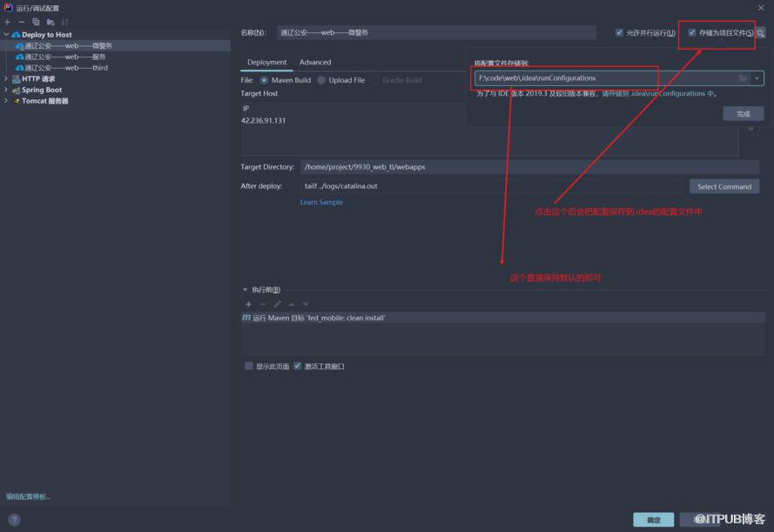Expand the Tomcat server tree node
774x532 pixels.
coord(6,101)
